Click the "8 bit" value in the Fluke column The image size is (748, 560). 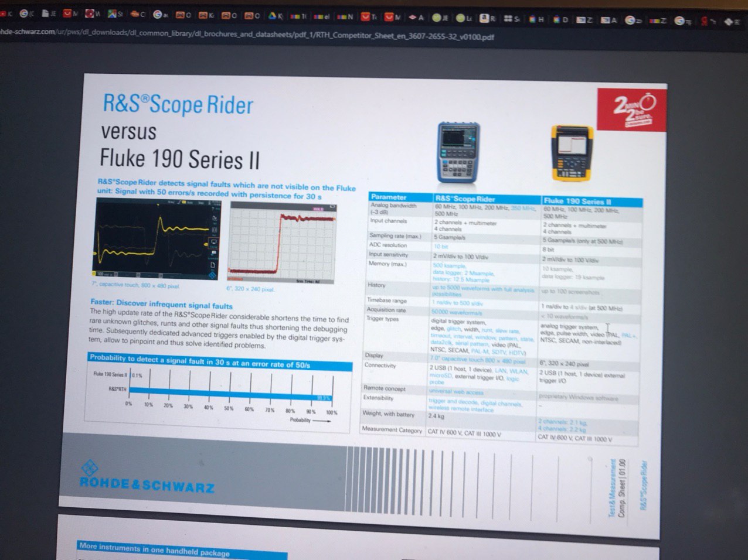tap(549, 250)
